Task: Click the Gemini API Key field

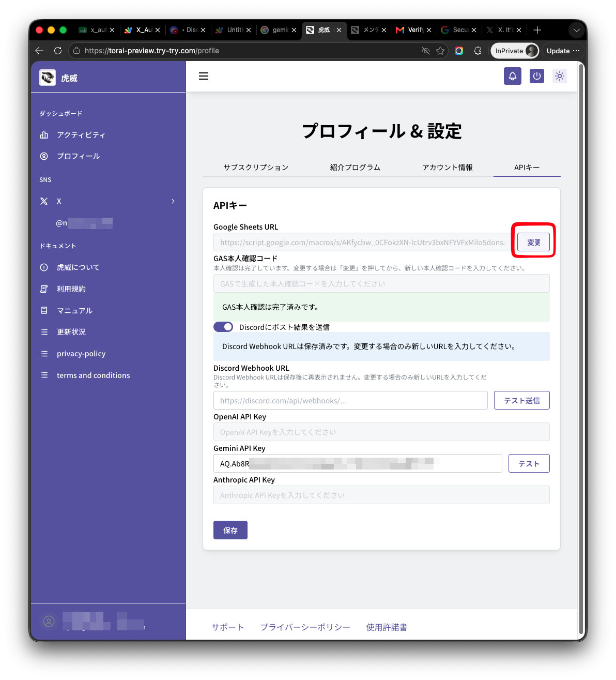Action: [x=358, y=463]
